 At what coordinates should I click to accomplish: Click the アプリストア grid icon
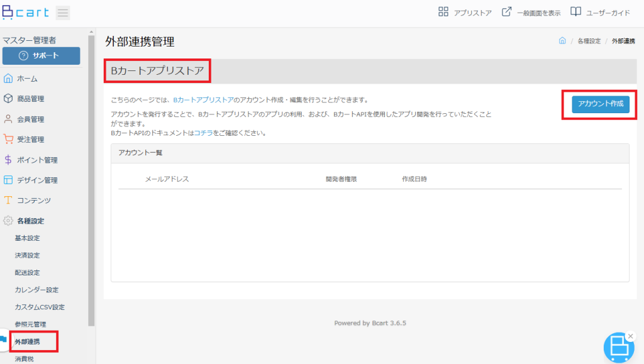[443, 12]
